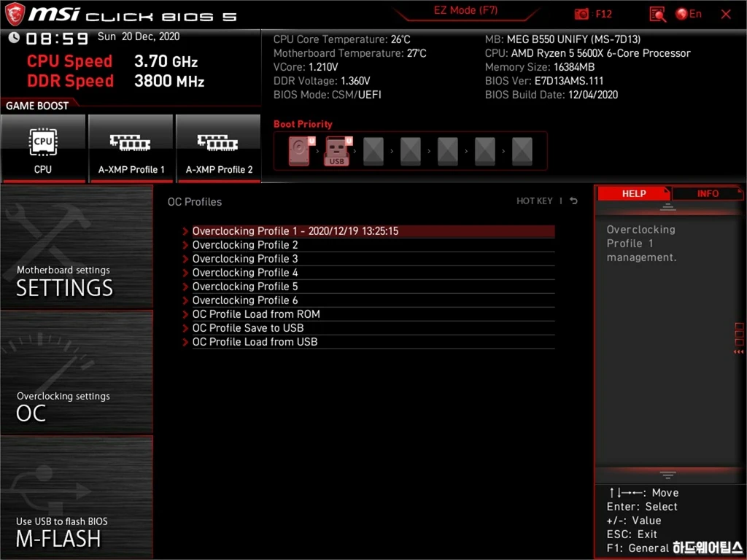Viewport: 747px width, 560px height.
Task: Click the last empty boot priority slot
Action: point(522,152)
